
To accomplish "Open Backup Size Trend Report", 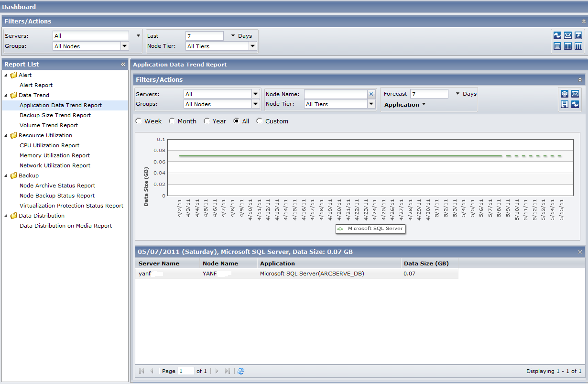I will click(55, 115).
